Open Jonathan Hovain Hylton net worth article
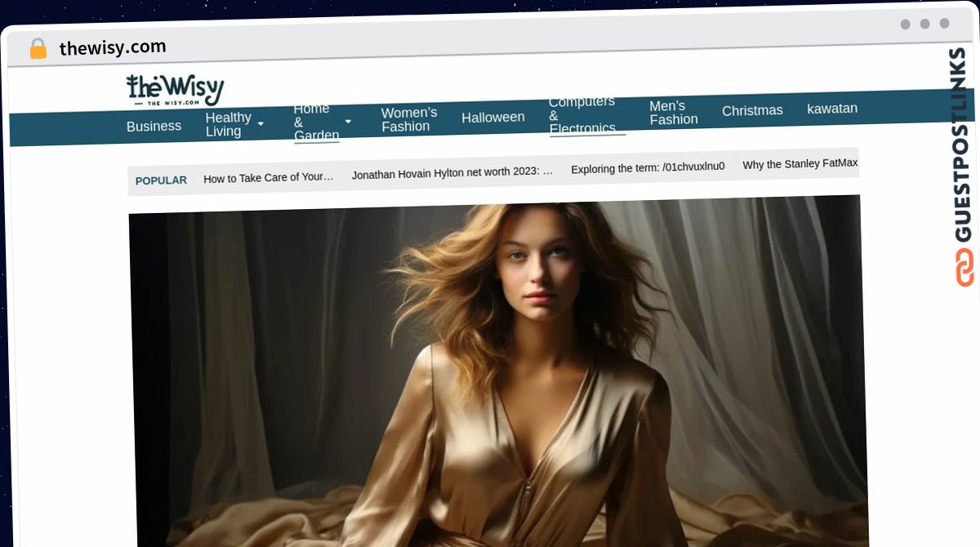980x547 pixels. [452, 173]
